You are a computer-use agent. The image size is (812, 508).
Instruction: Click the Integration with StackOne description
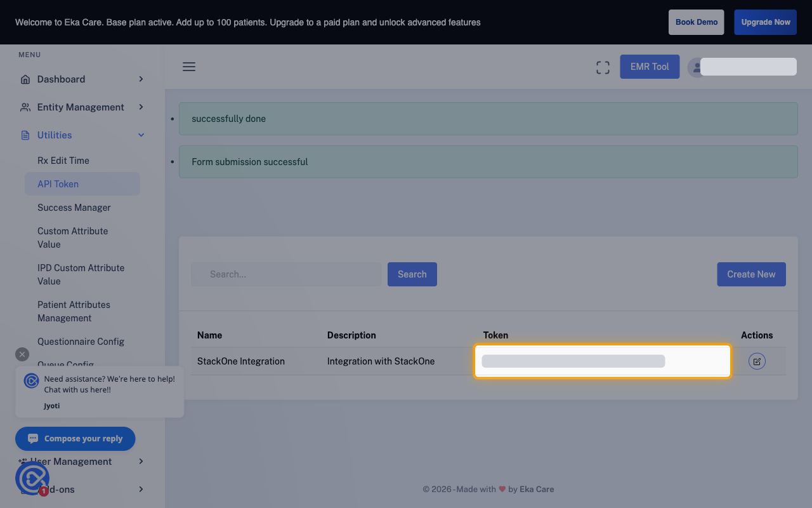[381, 361]
